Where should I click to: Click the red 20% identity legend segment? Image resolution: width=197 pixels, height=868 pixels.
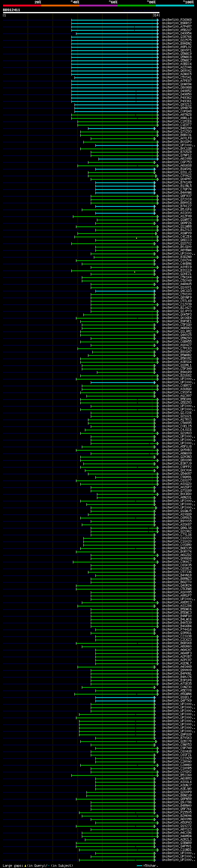pyautogui.click(x=22, y=6)
